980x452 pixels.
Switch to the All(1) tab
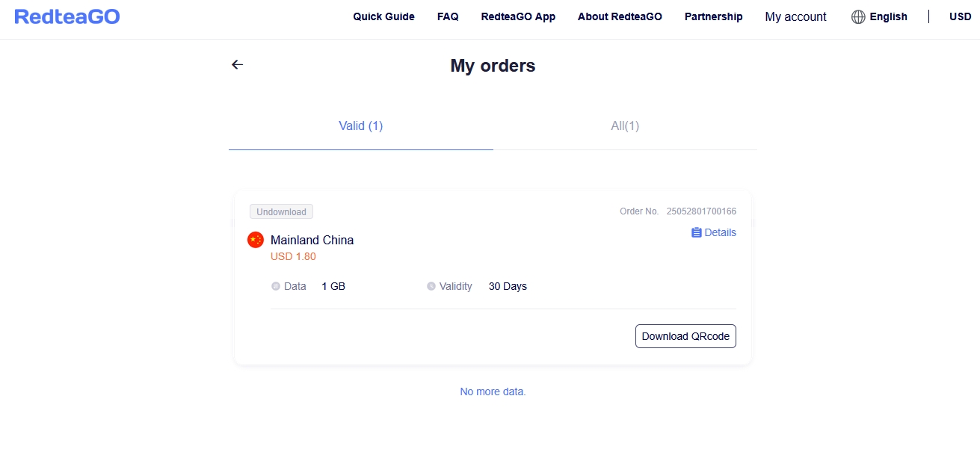(x=625, y=126)
